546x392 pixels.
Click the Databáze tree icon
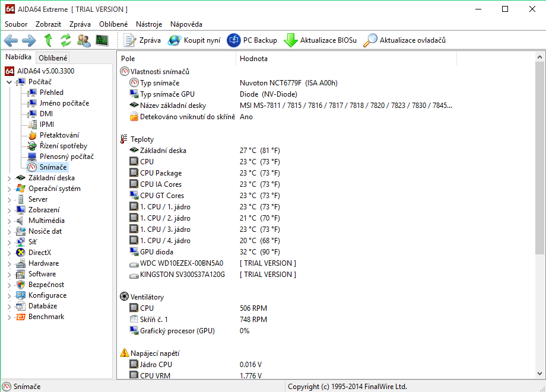coord(21,306)
